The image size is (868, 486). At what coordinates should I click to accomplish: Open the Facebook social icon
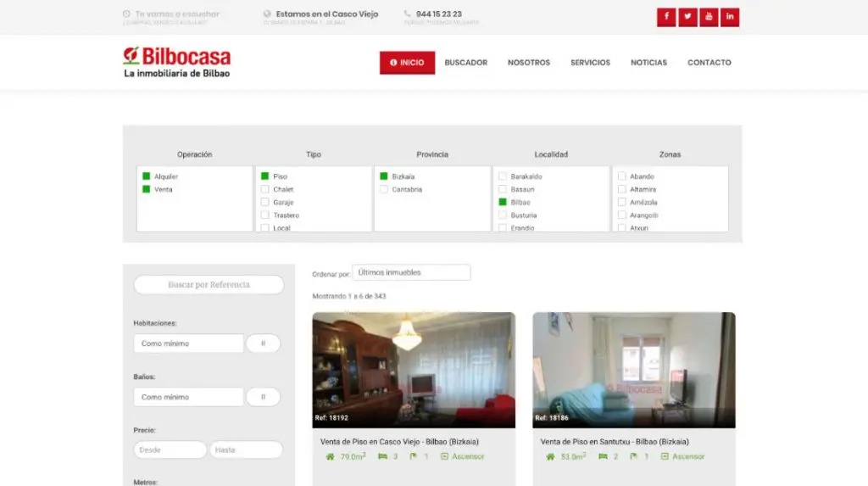(666, 17)
